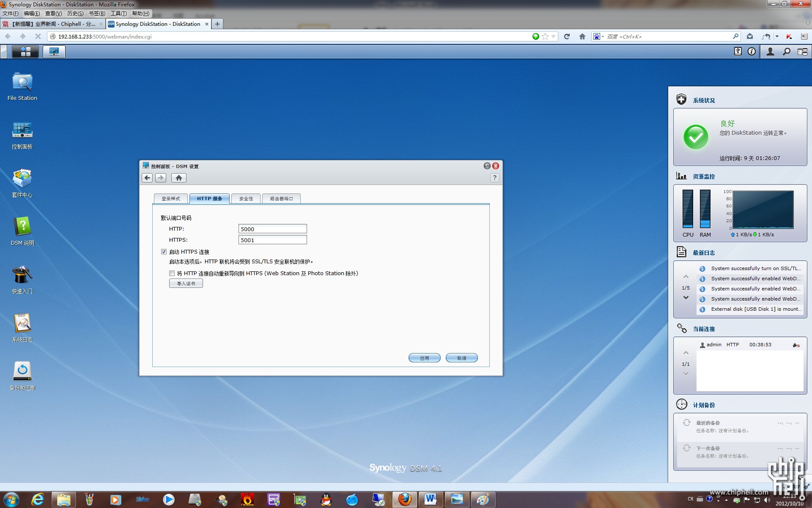The width and height of the screenshot is (812, 508).
Task: Open 资源监控 widget header
Action: tap(704, 177)
